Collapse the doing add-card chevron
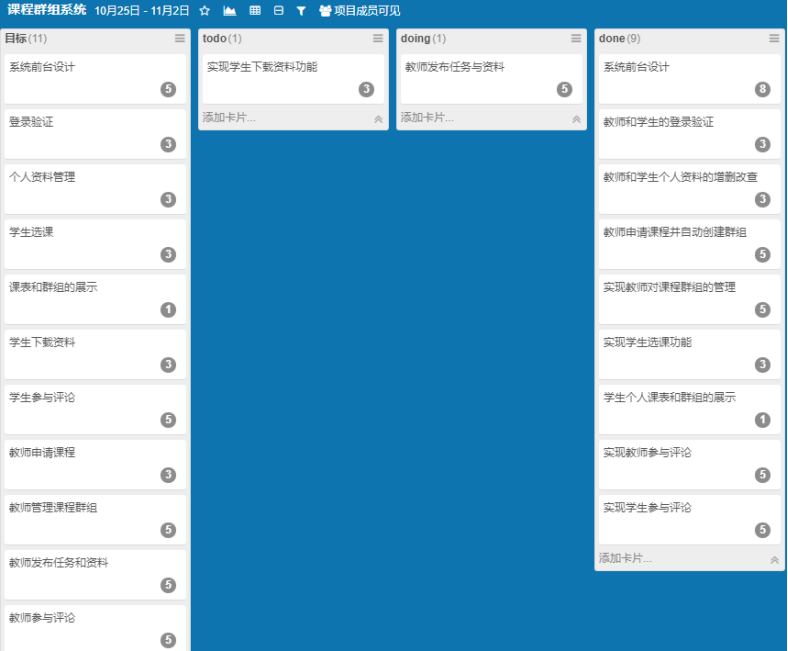 [576, 119]
